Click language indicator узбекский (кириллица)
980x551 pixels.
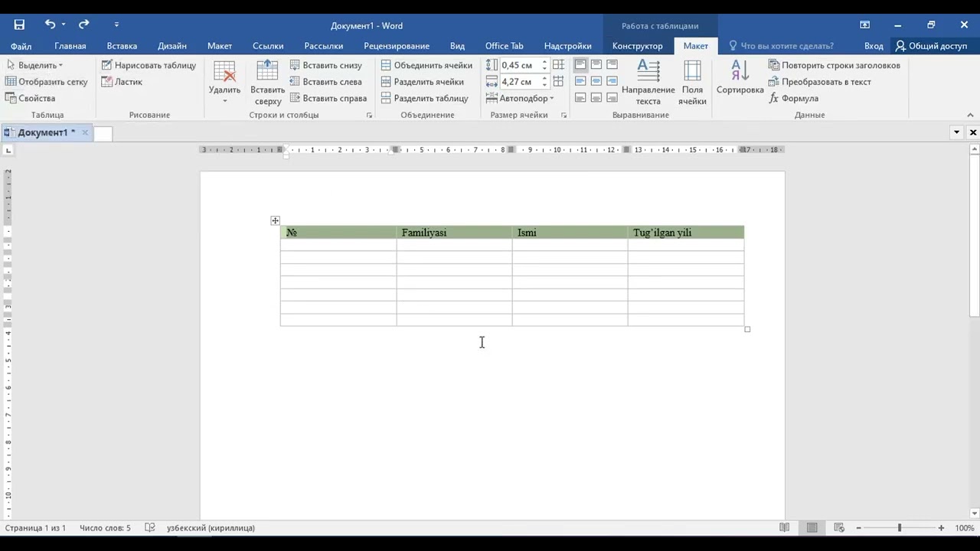coord(211,528)
